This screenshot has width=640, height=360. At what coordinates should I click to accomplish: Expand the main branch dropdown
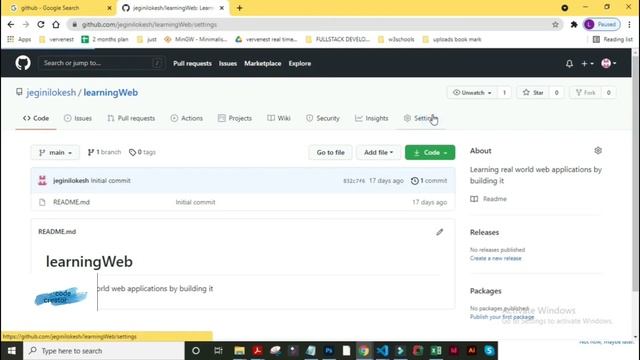(x=55, y=152)
